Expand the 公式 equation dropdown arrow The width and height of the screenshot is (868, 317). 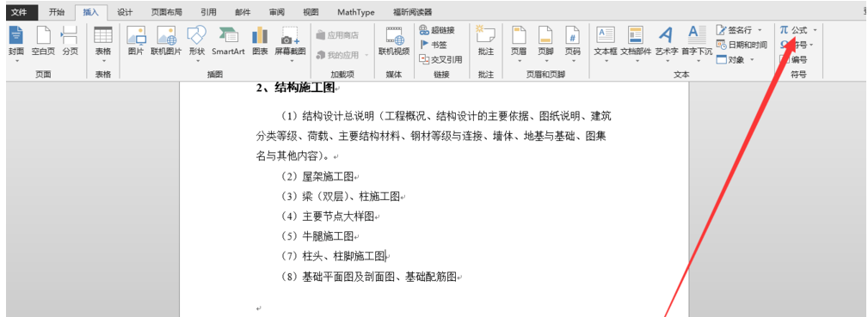(815, 30)
